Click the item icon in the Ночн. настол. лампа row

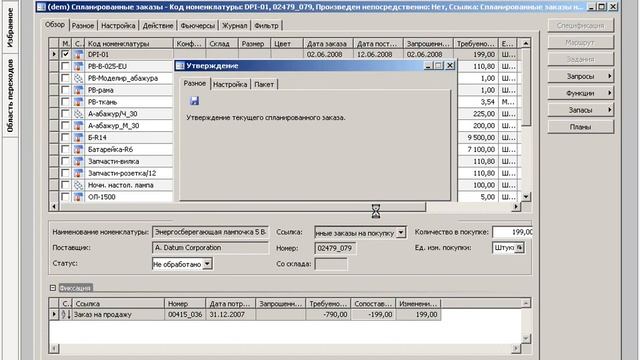(78, 185)
